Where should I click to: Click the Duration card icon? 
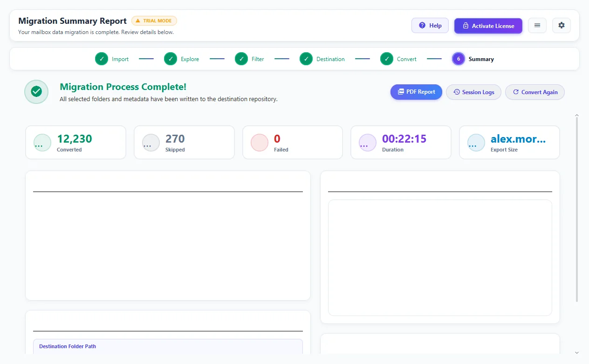pyautogui.click(x=368, y=143)
